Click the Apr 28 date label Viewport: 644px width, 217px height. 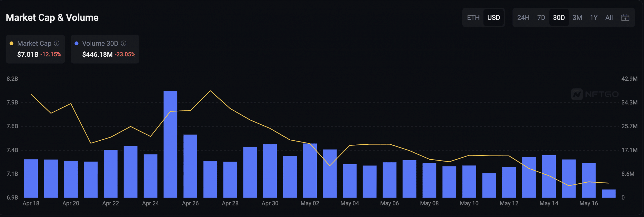pos(230,203)
